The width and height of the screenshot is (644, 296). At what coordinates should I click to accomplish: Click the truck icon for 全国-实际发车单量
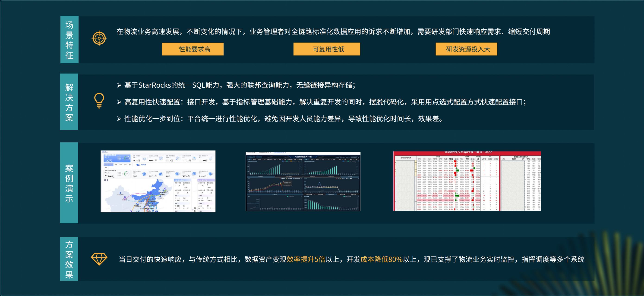pyautogui.click(x=194, y=159)
